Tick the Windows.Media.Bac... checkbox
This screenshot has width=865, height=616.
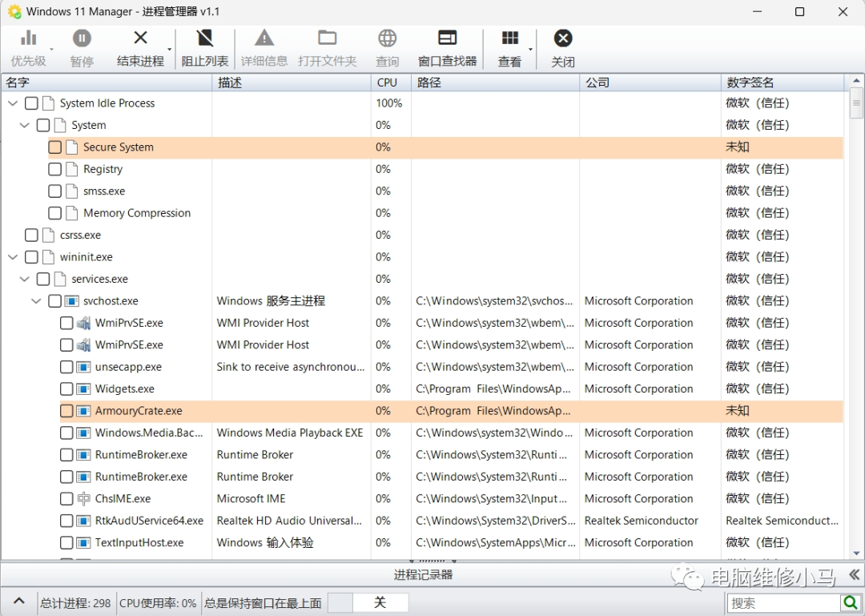coord(66,433)
